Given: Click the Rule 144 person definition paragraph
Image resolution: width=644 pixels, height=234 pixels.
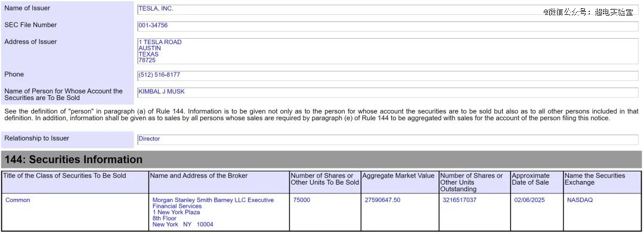Looking at the screenshot, I should [321, 115].
